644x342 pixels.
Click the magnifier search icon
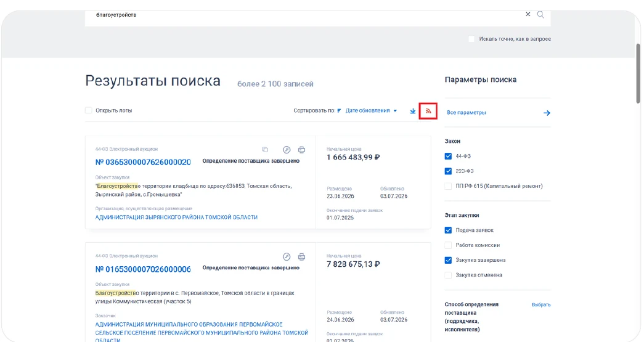point(540,15)
